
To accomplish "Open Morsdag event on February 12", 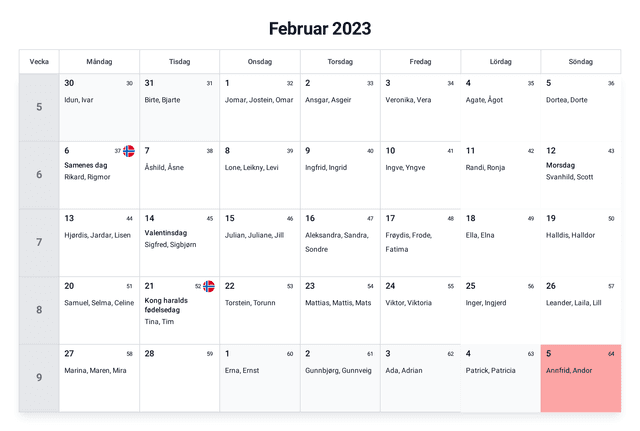I will (560, 165).
